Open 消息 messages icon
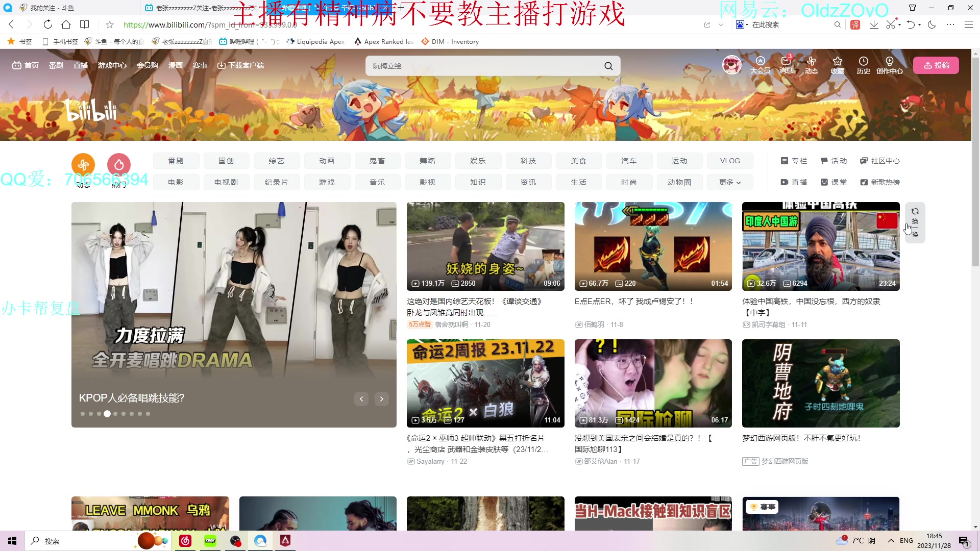 pyautogui.click(x=786, y=65)
